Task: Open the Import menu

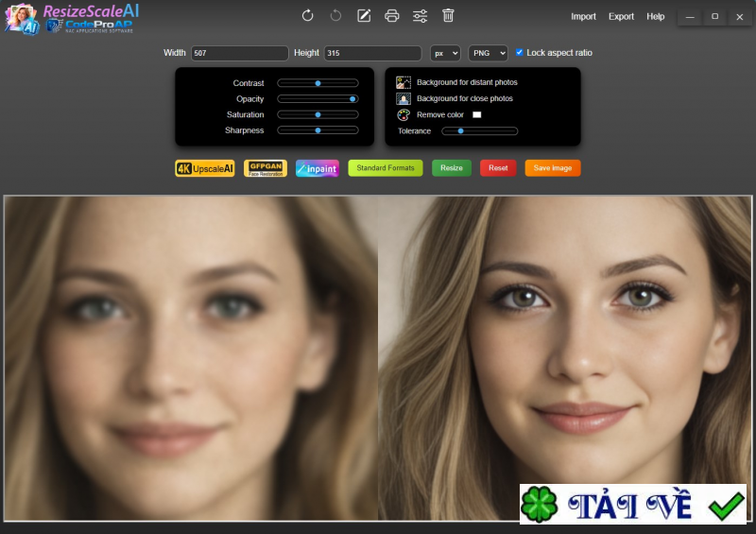Action: [583, 16]
